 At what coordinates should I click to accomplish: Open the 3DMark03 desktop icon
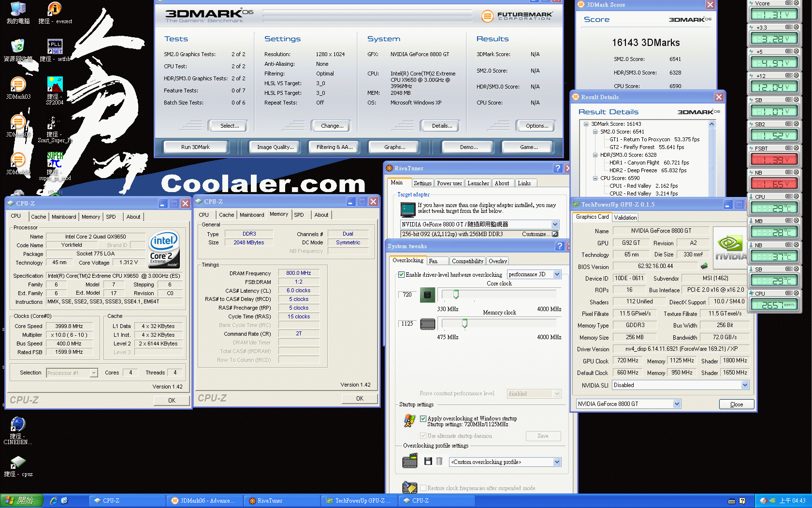pos(18,88)
